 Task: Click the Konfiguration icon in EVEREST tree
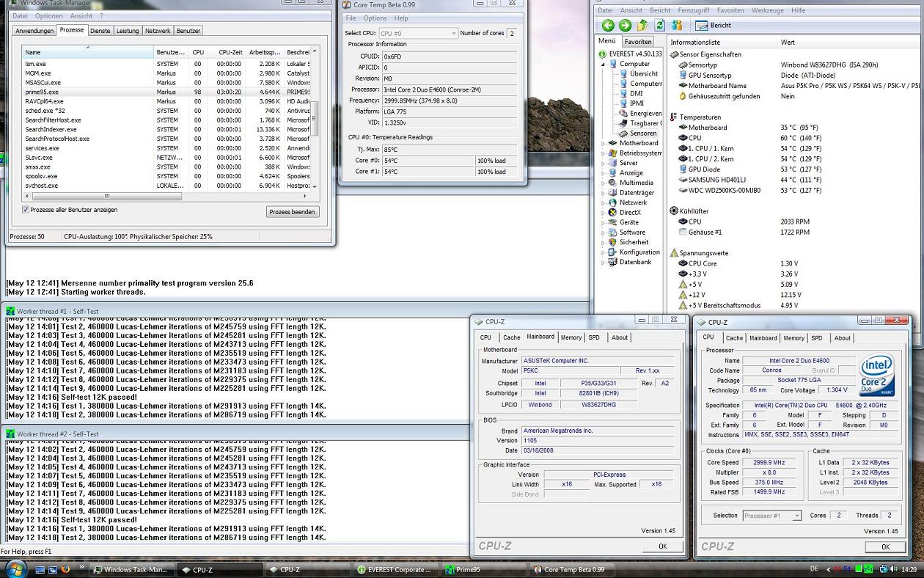(x=613, y=252)
